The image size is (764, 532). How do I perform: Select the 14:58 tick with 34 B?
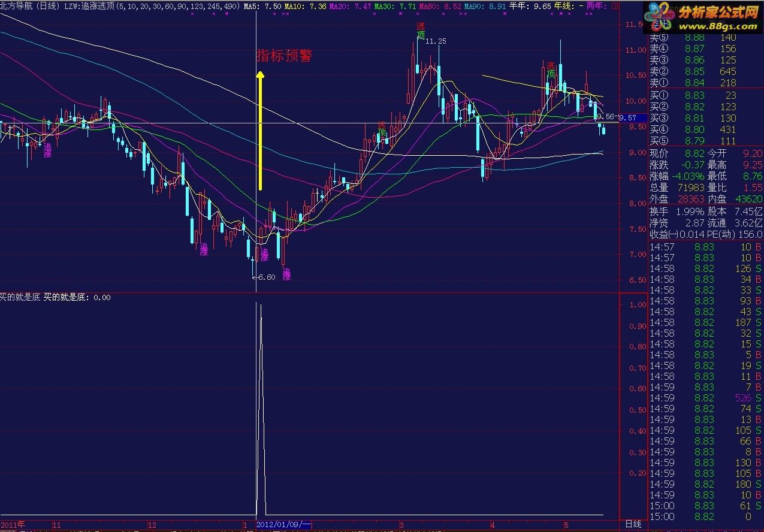(706, 279)
